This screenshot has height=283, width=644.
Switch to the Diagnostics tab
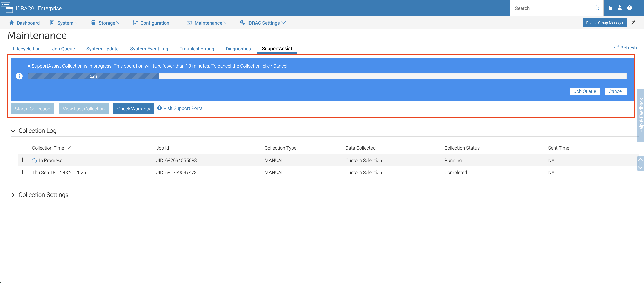point(238,49)
